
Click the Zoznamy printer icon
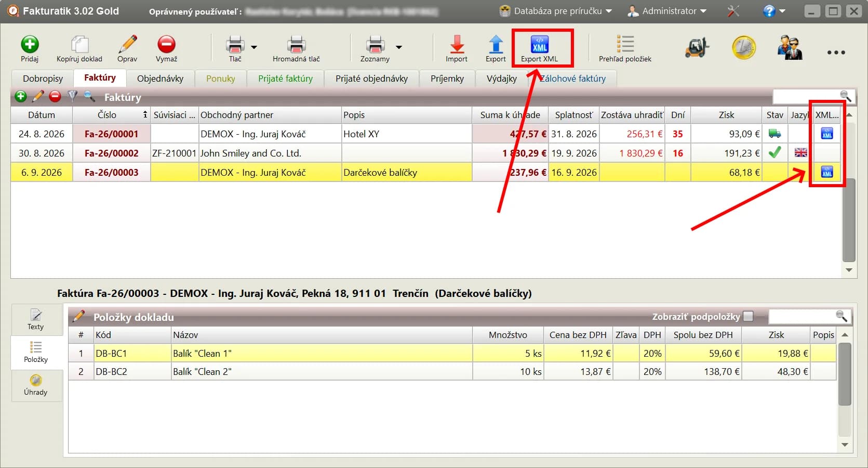click(x=375, y=45)
